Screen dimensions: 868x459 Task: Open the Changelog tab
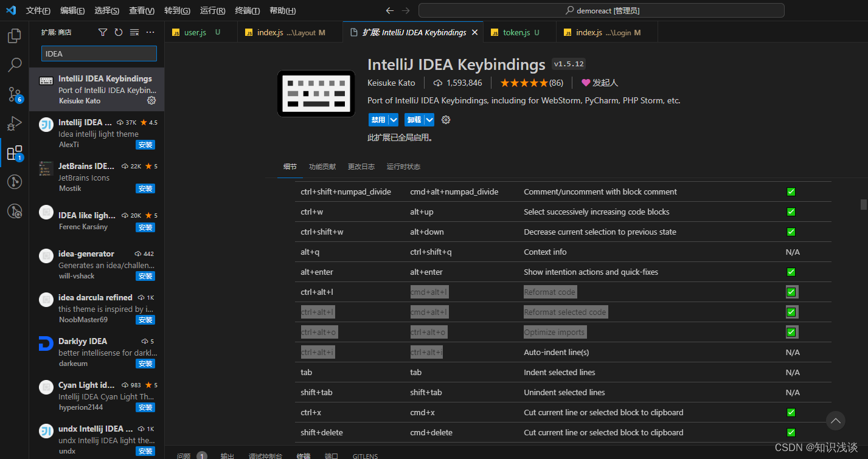[361, 167]
